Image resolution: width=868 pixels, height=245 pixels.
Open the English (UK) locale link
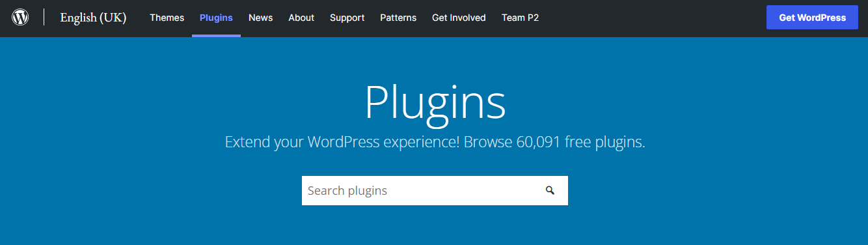click(x=93, y=18)
